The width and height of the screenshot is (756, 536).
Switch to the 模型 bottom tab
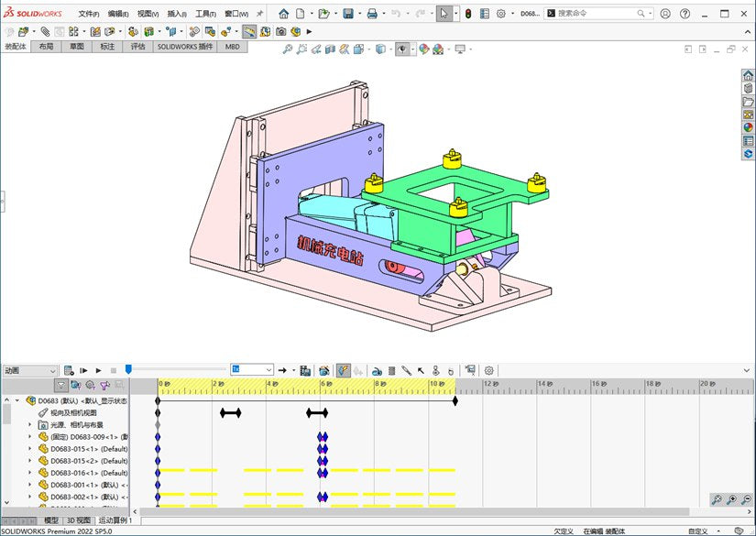(51, 520)
